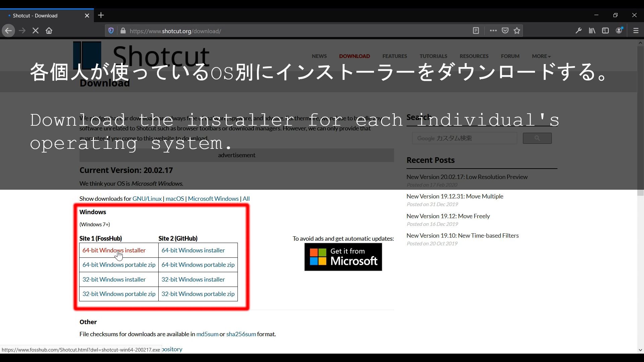Screen dimensions: 644x362
Task: Open post New Version 19.12.31: Move Multiple
Action: click(x=455, y=196)
